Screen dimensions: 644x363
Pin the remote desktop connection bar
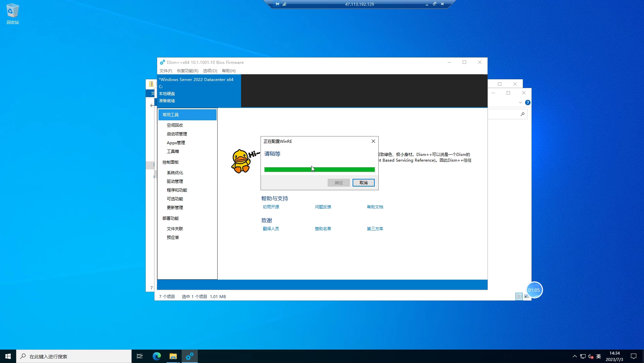point(277,4)
